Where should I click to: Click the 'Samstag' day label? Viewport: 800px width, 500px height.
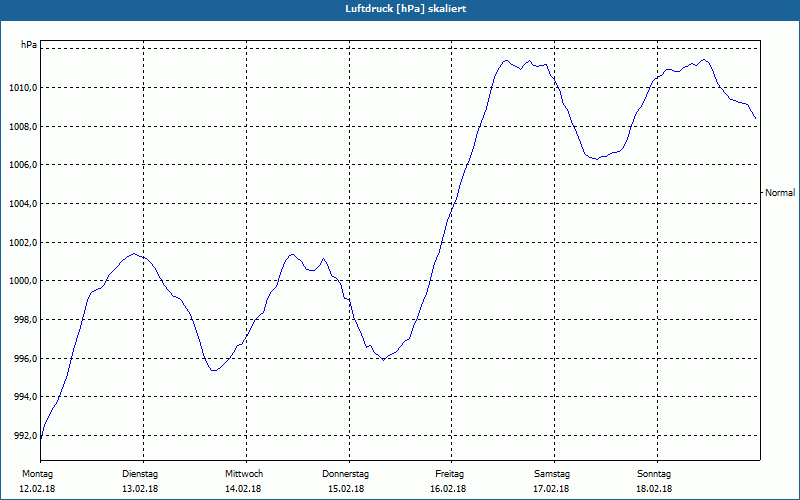point(552,474)
